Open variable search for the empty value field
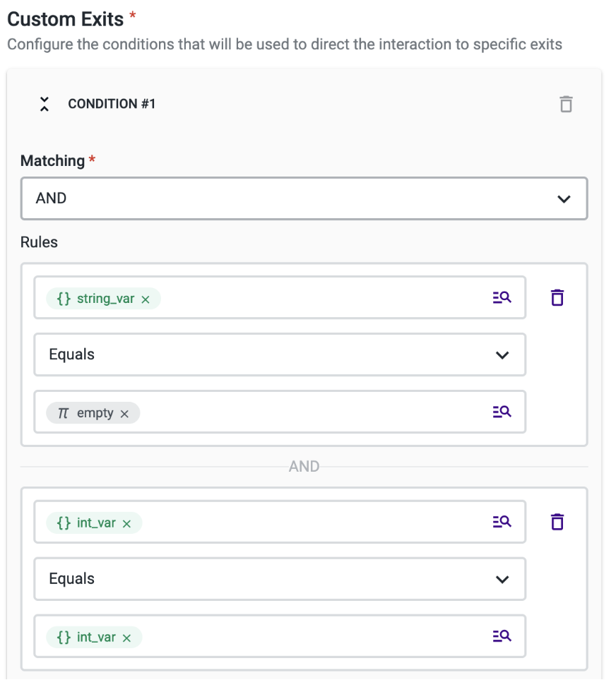 [502, 412]
